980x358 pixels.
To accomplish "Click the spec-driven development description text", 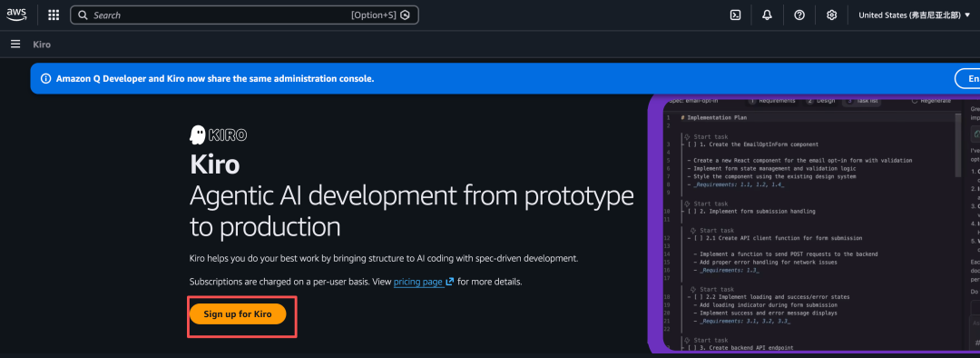I will [x=384, y=258].
